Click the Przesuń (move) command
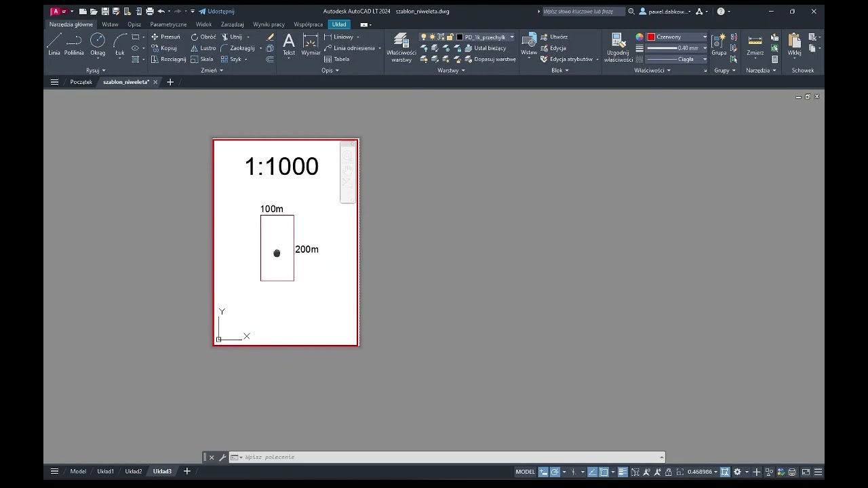This screenshot has height=488, width=868. coord(165,37)
